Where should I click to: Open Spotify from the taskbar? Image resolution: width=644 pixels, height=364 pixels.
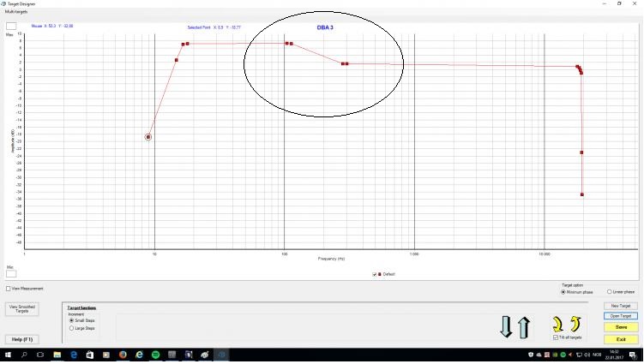coord(156,355)
